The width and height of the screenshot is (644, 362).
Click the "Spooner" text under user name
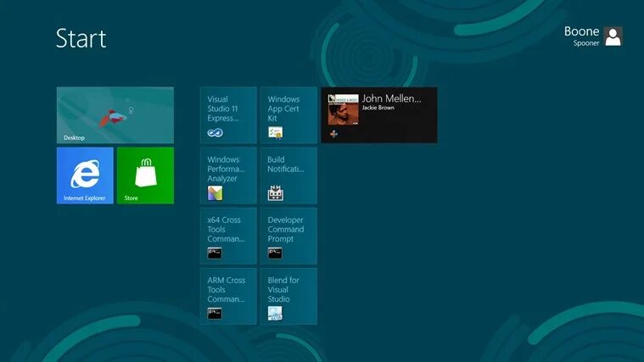point(586,43)
